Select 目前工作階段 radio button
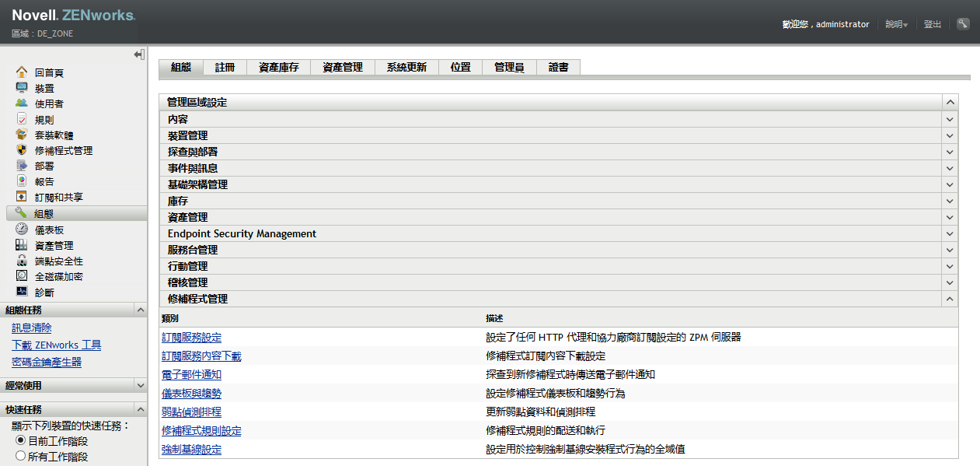The image size is (980, 466). [x=21, y=440]
